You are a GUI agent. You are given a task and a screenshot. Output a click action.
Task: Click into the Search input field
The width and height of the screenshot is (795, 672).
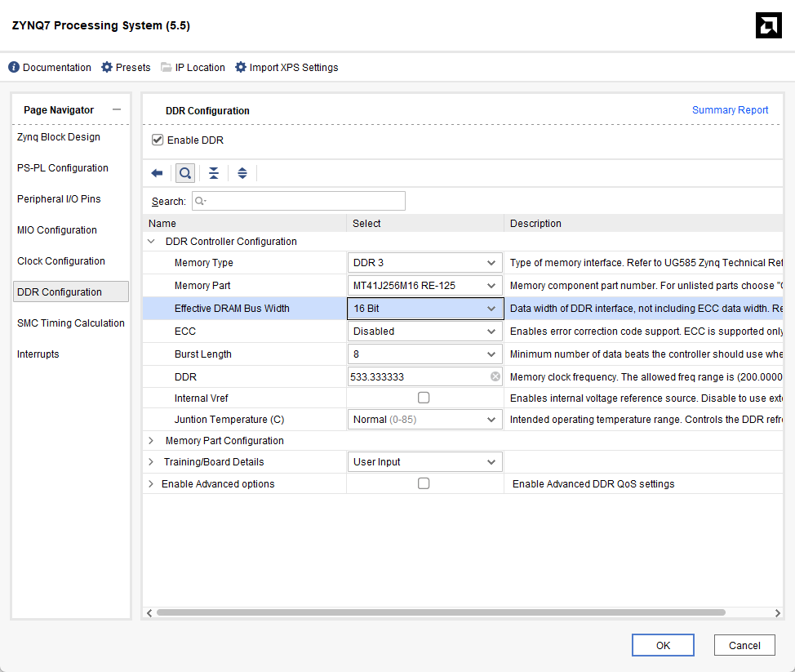(299, 201)
